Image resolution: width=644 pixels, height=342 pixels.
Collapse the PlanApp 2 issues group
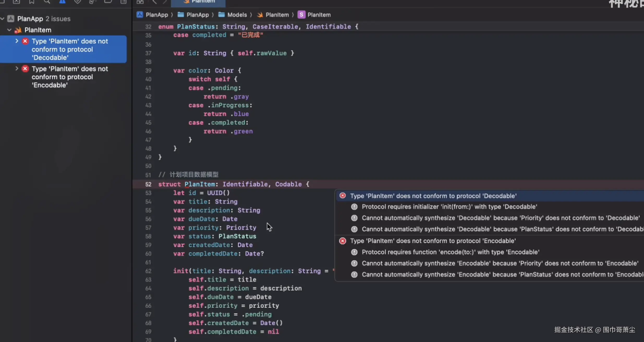tap(3, 19)
